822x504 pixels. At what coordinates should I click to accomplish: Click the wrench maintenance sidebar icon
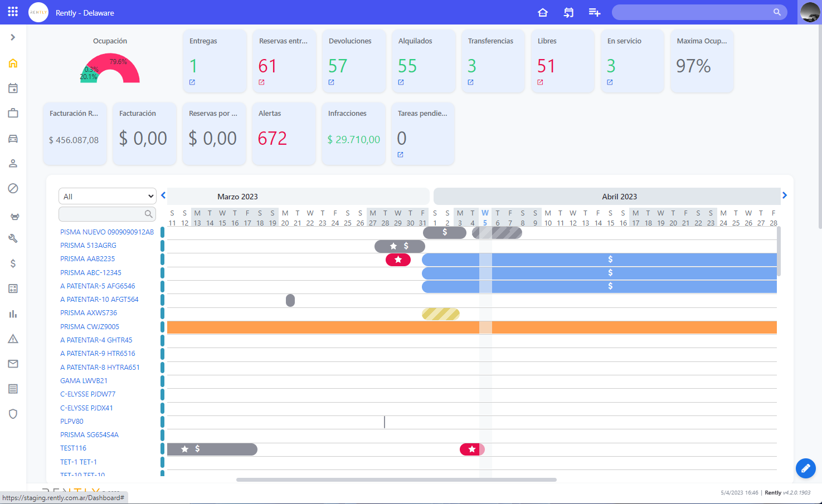click(x=13, y=238)
